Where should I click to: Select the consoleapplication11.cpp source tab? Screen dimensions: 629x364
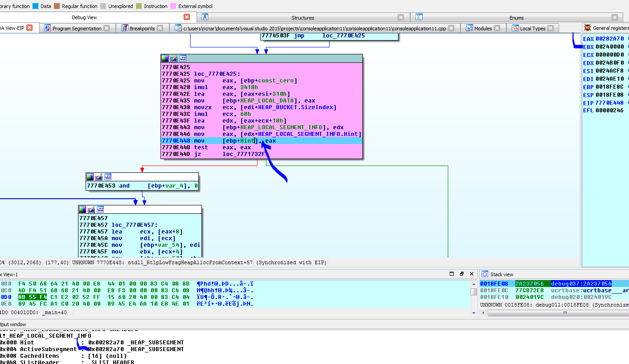click(x=314, y=28)
